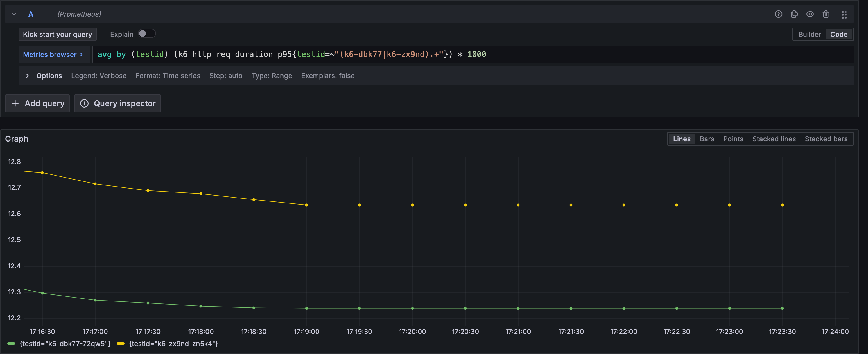Viewport: 868px width, 354px height.
Task: Open the Metrics browser
Action: click(x=53, y=55)
